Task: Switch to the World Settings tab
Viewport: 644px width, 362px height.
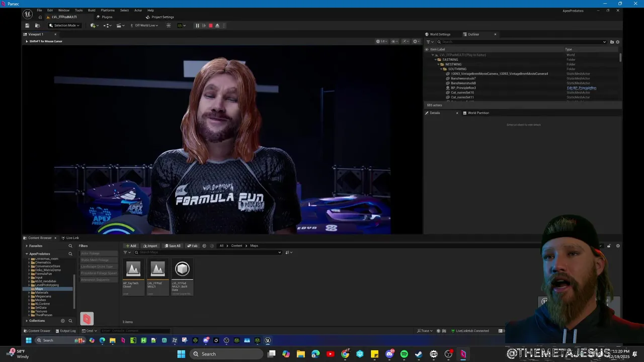Action: click(x=438, y=34)
